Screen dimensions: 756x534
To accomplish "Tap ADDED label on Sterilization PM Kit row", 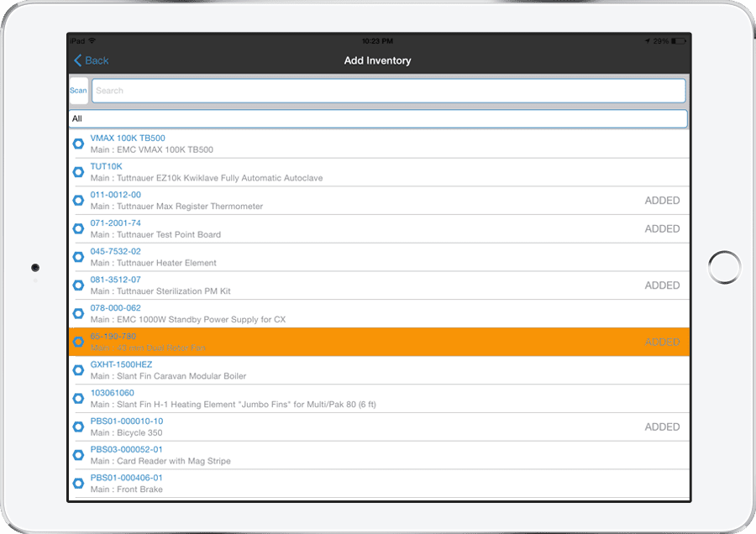I will 663,285.
